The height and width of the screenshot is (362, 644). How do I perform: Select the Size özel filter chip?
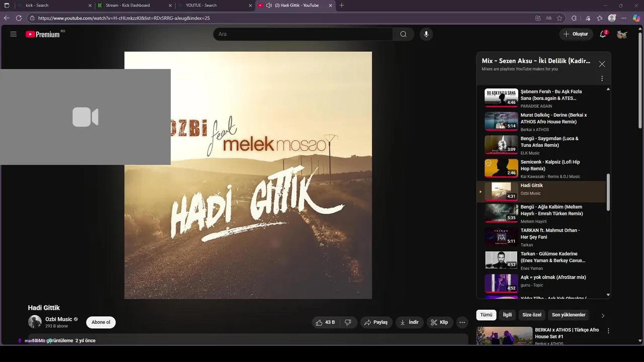pos(531,315)
